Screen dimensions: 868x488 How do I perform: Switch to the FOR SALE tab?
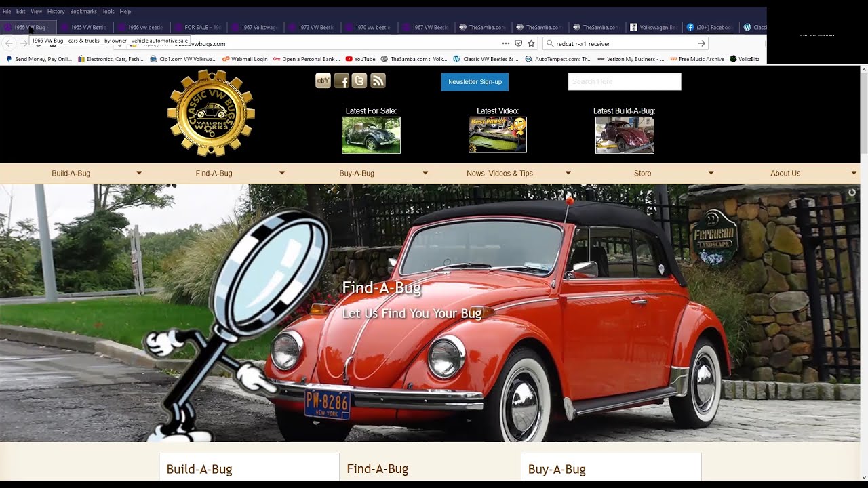pos(199,27)
